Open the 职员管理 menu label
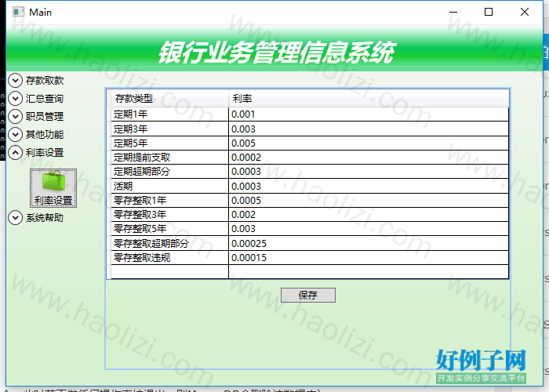 (x=45, y=117)
